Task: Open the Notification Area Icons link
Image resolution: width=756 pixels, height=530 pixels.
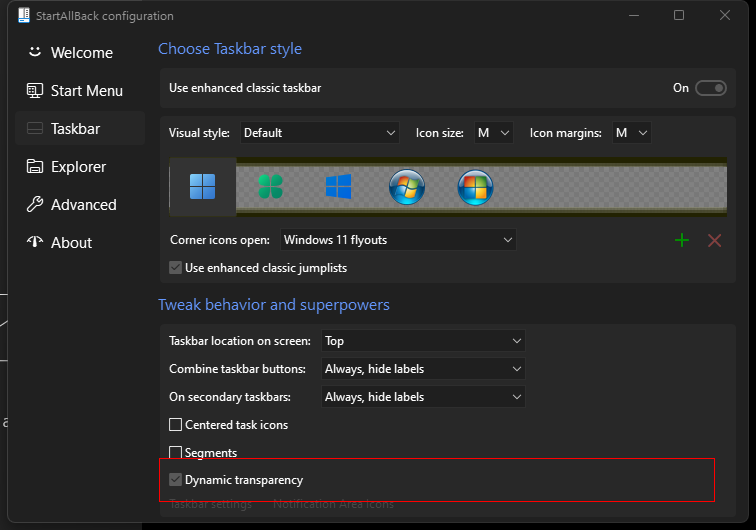Action: 333,504
